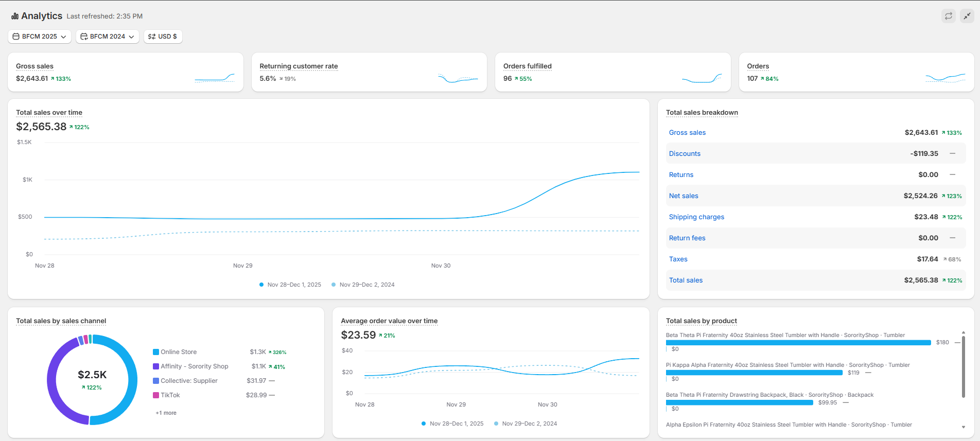Click the blue Online Store color swatch
Image resolution: width=980 pixels, height=441 pixels.
156,352
